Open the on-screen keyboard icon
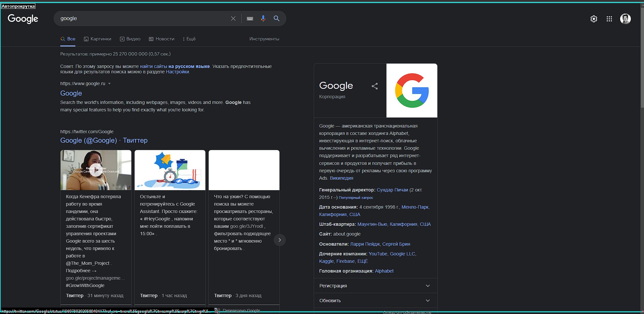Image resolution: width=644 pixels, height=314 pixels. click(x=250, y=19)
